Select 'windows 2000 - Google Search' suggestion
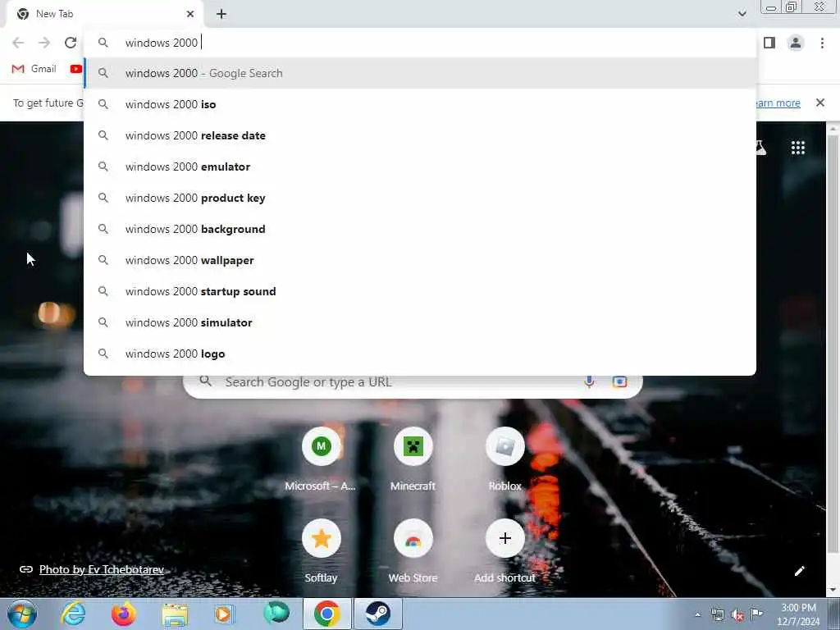840x630 pixels. [x=420, y=73]
